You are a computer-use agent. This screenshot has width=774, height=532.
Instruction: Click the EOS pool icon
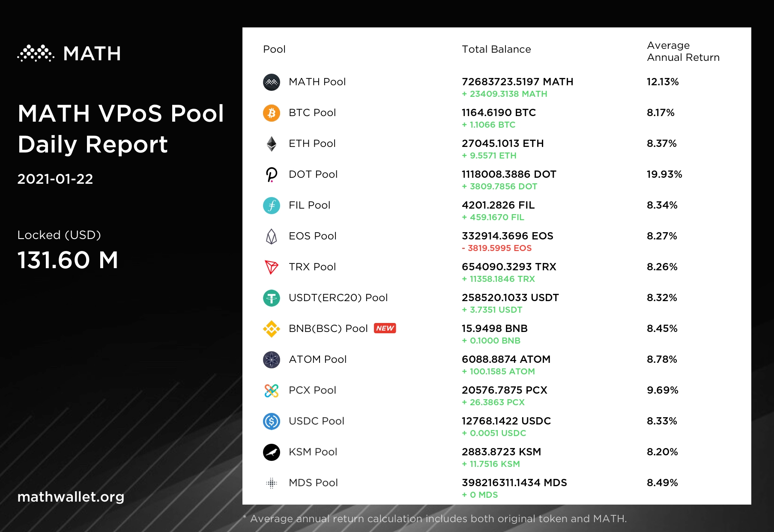271,236
